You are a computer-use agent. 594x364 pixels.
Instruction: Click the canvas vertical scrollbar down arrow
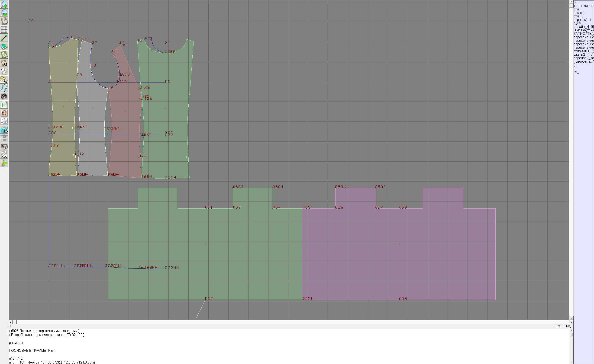tap(571, 318)
